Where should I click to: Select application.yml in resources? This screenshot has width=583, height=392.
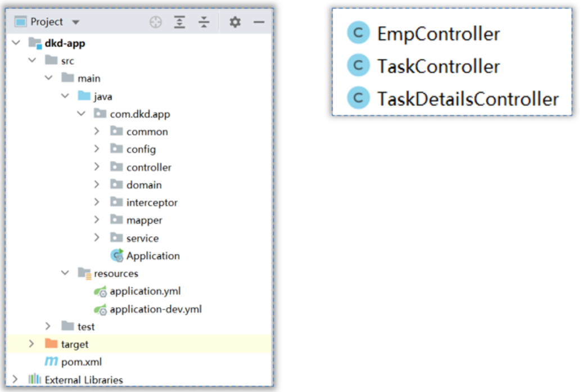point(145,291)
